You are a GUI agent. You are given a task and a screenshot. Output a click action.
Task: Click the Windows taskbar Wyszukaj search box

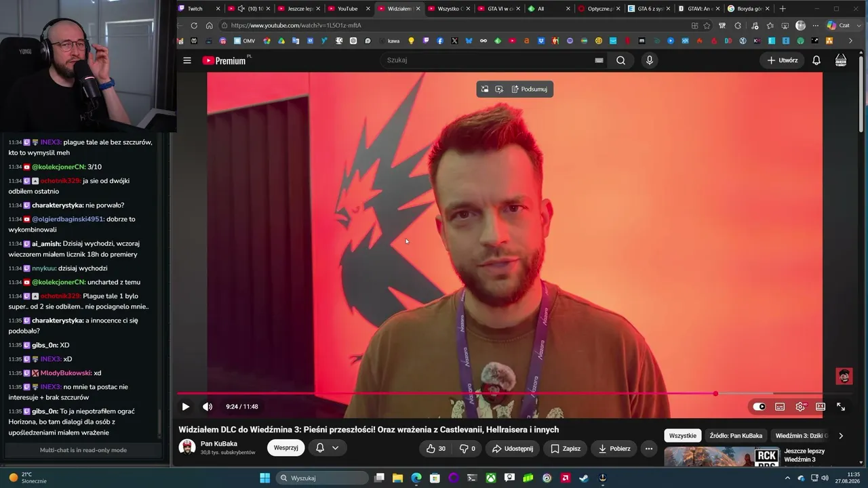[321, 478]
